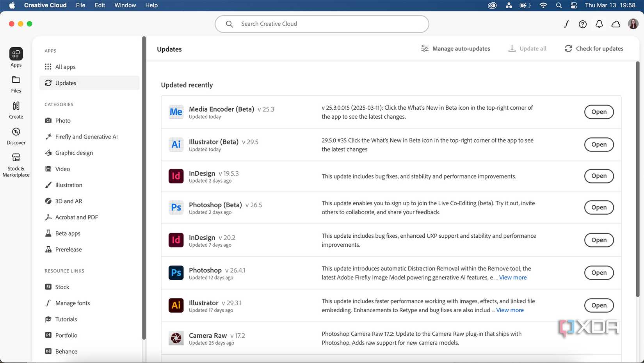Click Check for updates
The image size is (644, 363).
click(594, 48)
